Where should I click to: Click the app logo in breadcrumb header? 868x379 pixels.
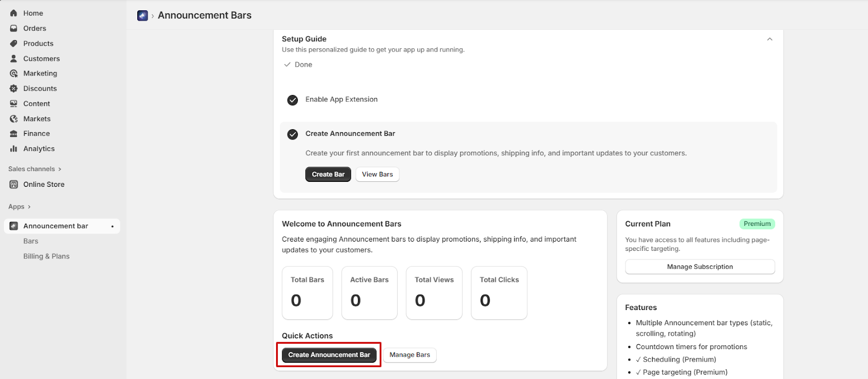click(x=143, y=16)
